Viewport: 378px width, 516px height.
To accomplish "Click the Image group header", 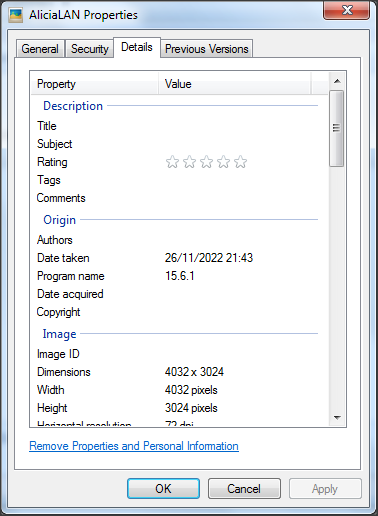I will point(59,334).
